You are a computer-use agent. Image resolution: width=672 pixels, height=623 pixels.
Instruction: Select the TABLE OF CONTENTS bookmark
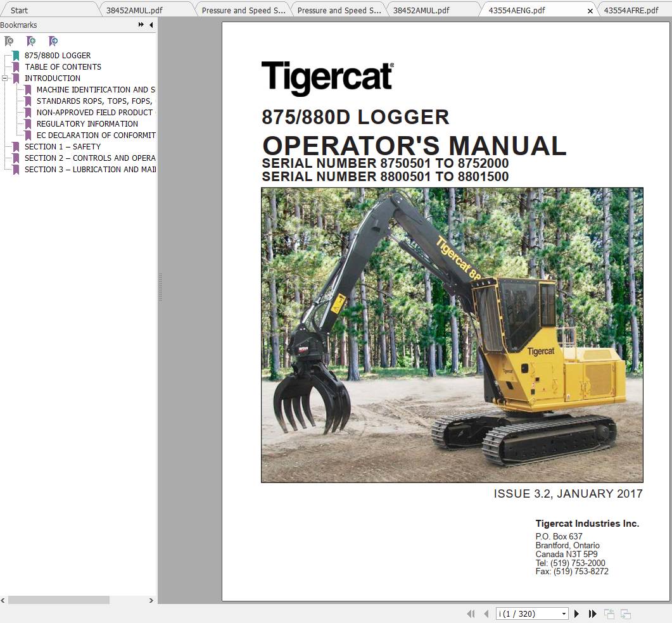tap(63, 66)
